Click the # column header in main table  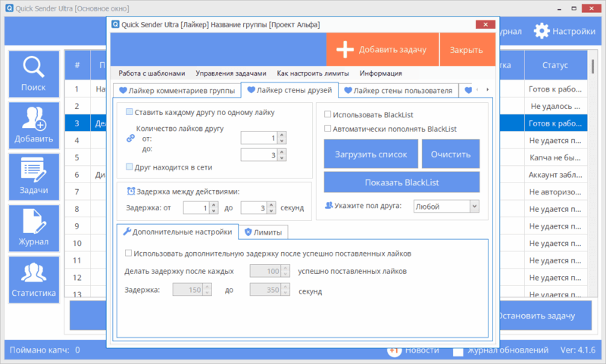click(x=77, y=65)
